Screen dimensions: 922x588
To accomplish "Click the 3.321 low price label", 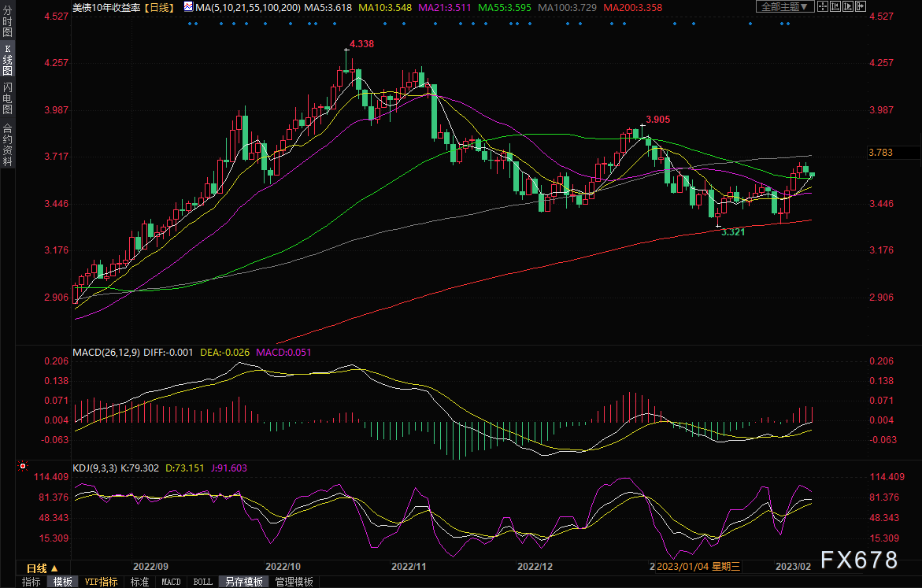I will pos(733,231).
